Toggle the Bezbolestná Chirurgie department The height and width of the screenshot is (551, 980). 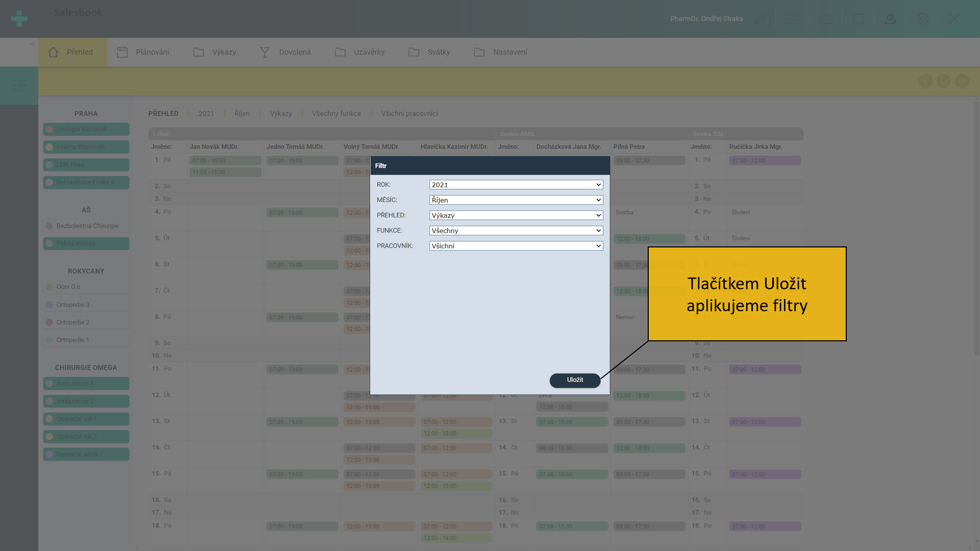(86, 226)
